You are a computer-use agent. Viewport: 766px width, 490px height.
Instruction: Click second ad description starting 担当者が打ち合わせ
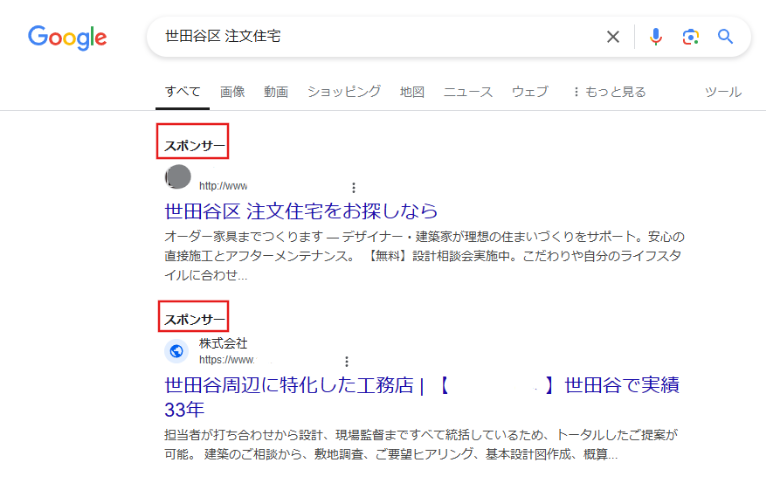tap(421, 445)
